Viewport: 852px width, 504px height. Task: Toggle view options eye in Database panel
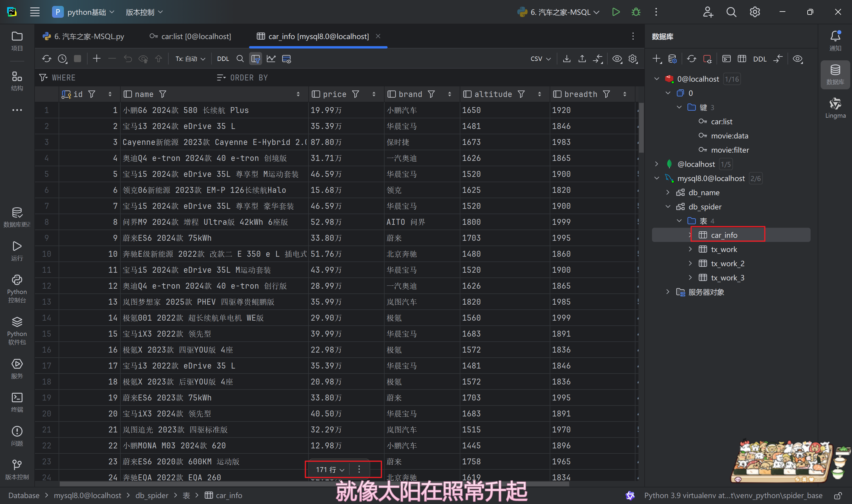pos(797,59)
